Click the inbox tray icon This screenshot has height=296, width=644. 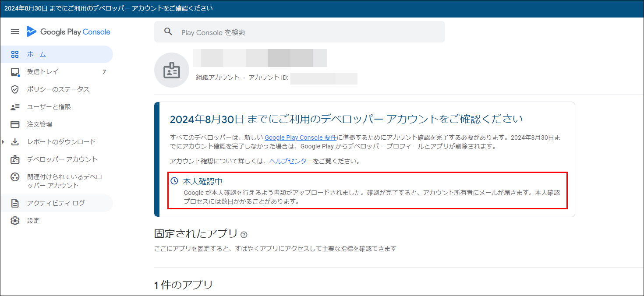(x=15, y=72)
